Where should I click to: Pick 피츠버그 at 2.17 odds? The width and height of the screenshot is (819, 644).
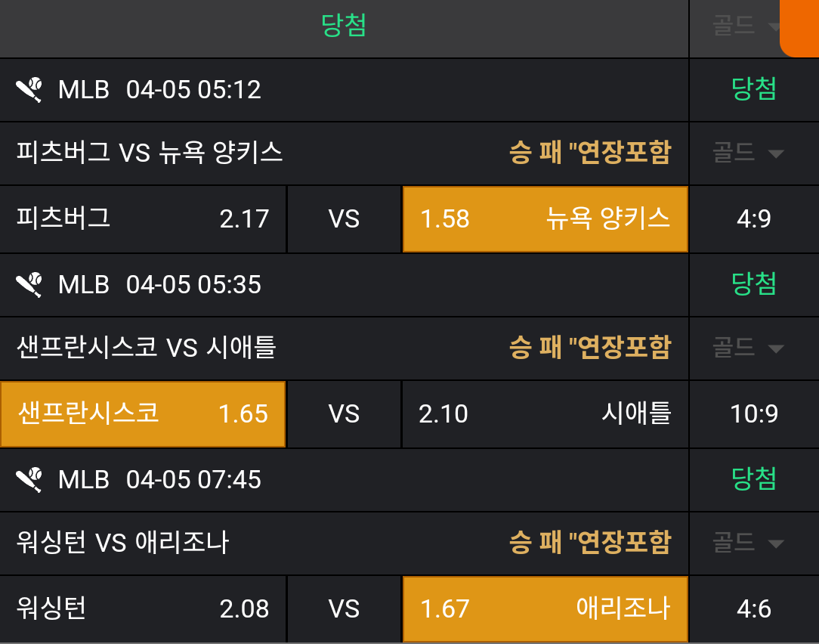click(143, 219)
